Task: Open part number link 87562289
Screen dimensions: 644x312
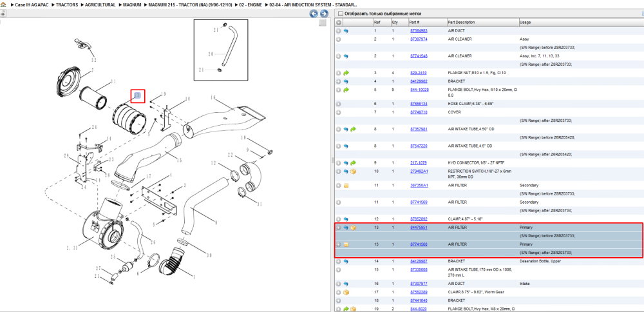Action: 419,292
